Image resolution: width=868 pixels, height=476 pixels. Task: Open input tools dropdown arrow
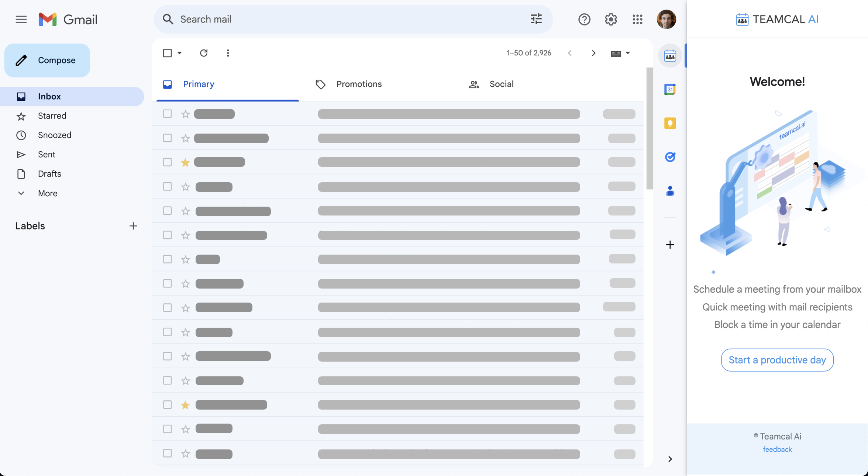(628, 53)
